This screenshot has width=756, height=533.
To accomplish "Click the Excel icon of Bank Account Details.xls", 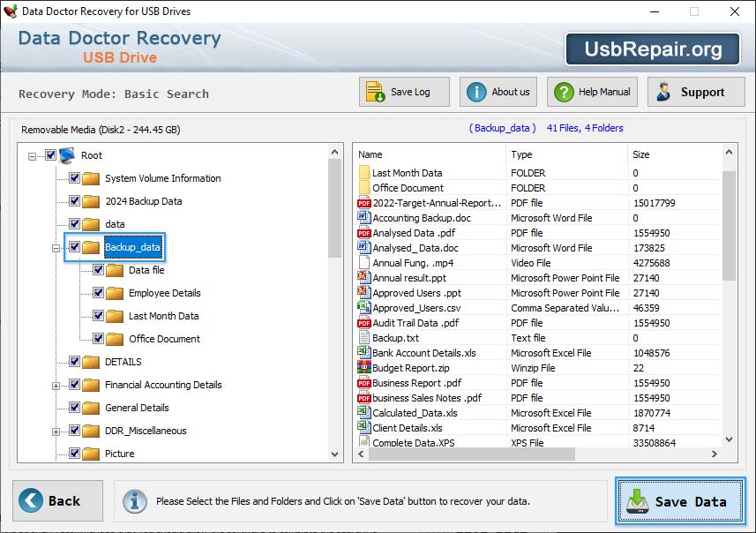I will 364,352.
